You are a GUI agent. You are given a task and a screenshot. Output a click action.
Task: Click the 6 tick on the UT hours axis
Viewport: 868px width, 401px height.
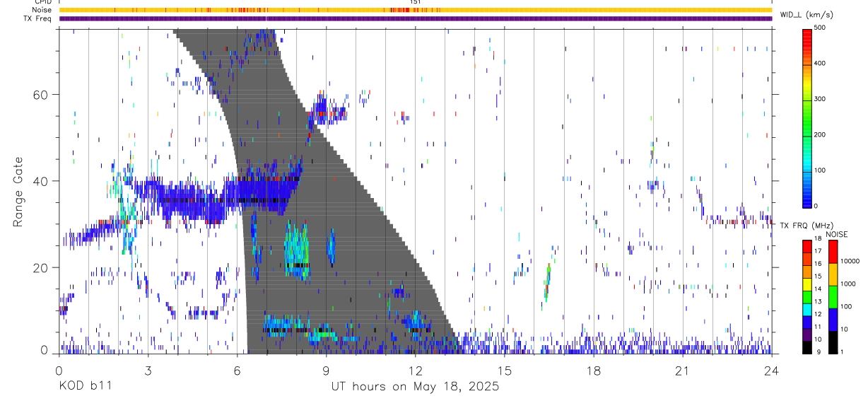(237, 370)
